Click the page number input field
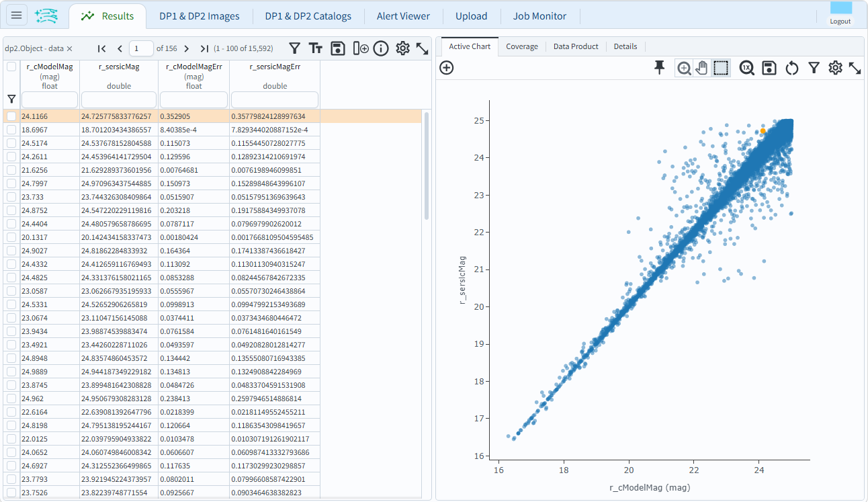 [x=141, y=48]
